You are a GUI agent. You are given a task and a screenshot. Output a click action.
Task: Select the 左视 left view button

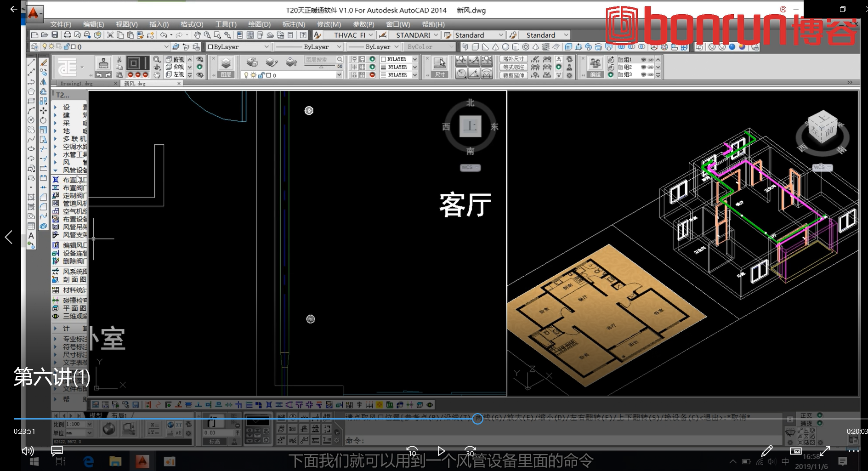click(x=175, y=74)
